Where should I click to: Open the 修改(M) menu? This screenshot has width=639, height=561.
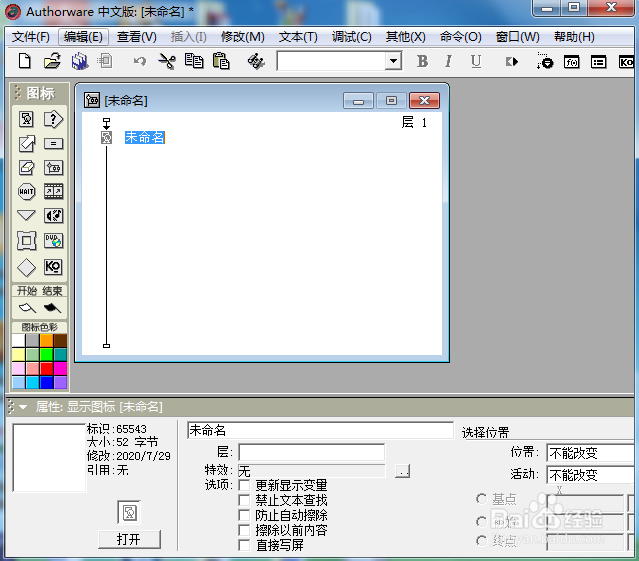(x=243, y=37)
